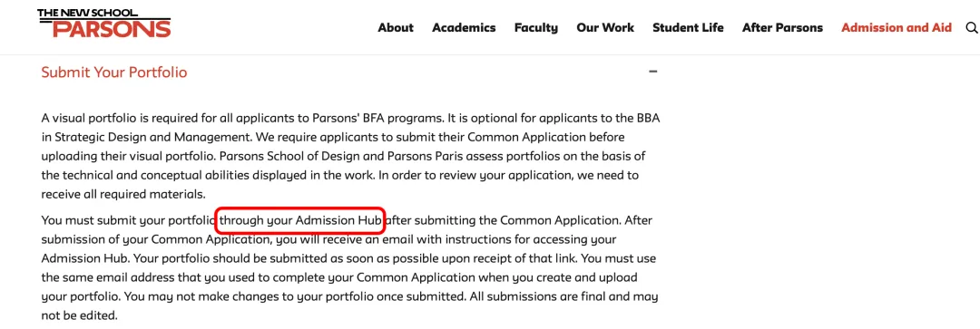Open the search magnifier icon
This screenshot has width=980, height=329.
point(971,27)
